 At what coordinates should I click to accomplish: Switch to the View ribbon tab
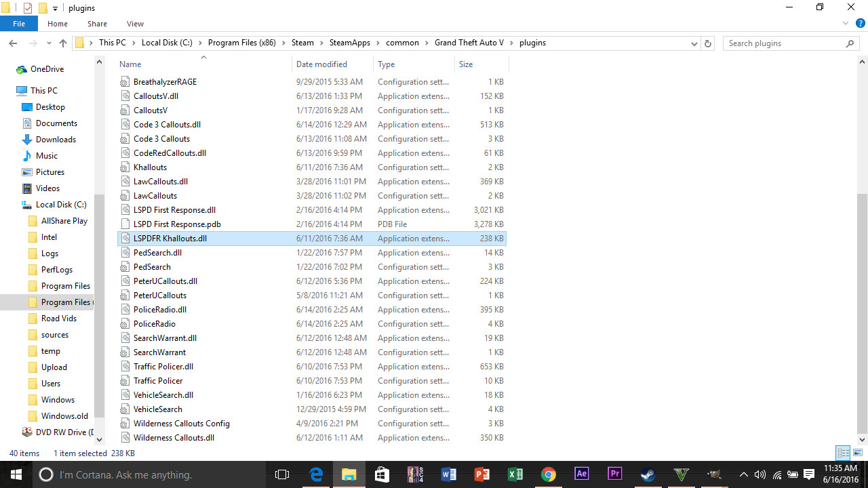click(135, 24)
